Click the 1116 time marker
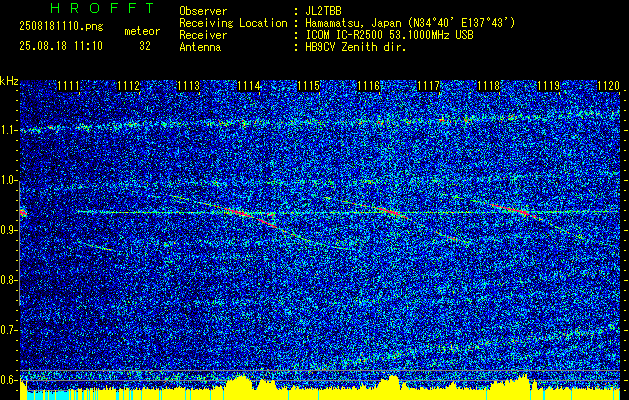The width and height of the screenshot is (629, 400). [x=369, y=85]
